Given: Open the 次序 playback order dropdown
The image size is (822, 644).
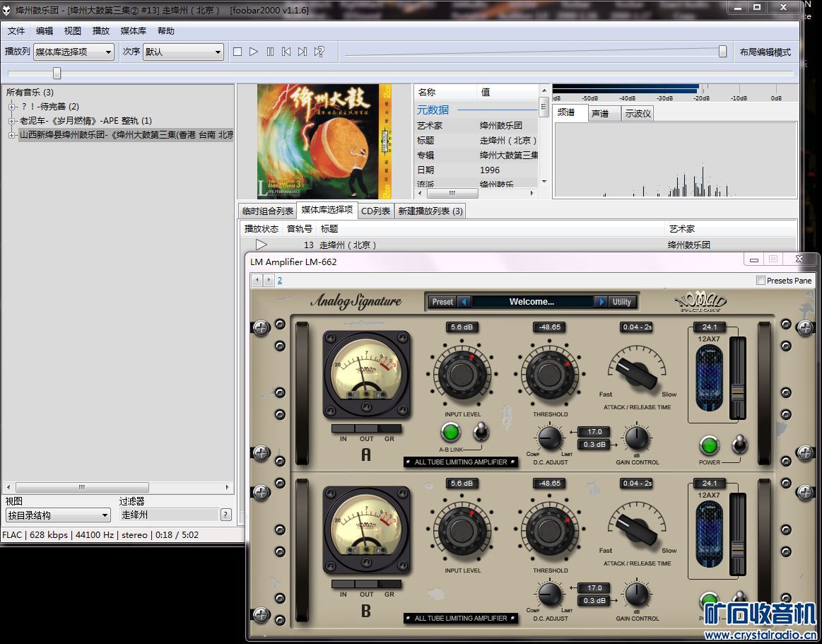Looking at the screenshot, I should pos(183,52).
